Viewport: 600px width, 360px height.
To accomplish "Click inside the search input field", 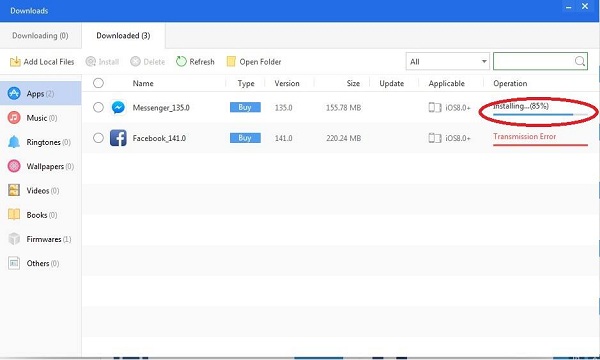I will click(x=533, y=61).
